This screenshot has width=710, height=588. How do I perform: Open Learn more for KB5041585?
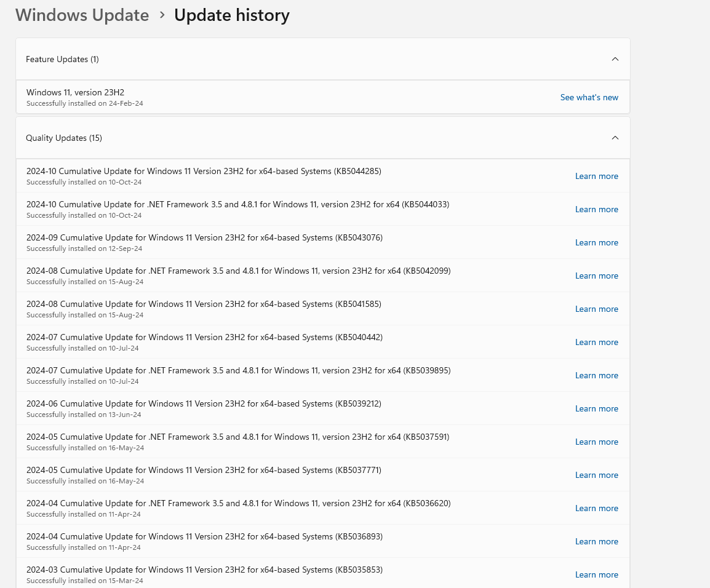pos(596,309)
